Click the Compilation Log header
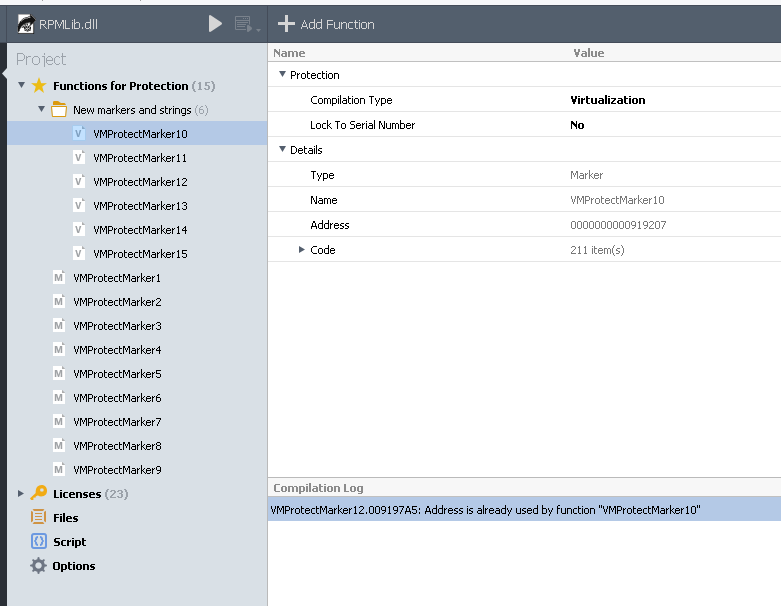The height and width of the screenshot is (606, 781). [x=318, y=488]
